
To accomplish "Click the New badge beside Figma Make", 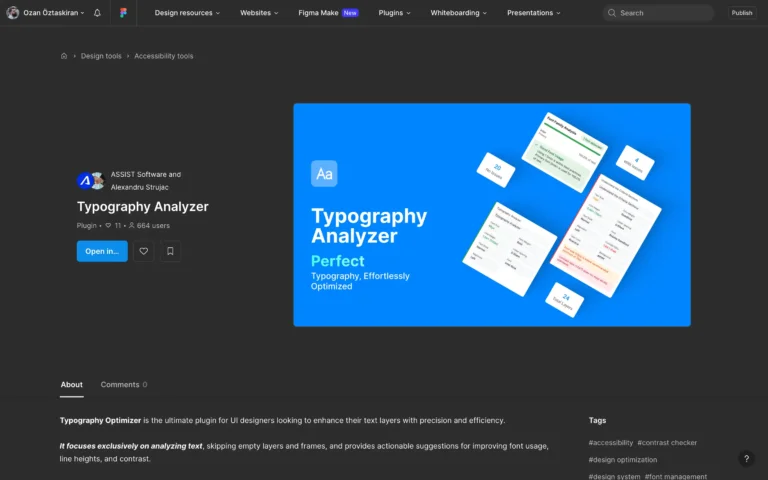I will 350,13.
